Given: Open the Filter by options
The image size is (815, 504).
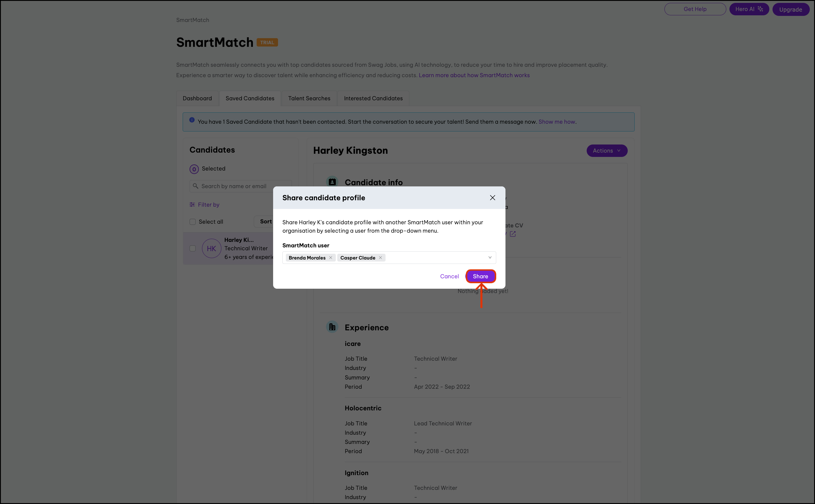Looking at the screenshot, I should (205, 205).
